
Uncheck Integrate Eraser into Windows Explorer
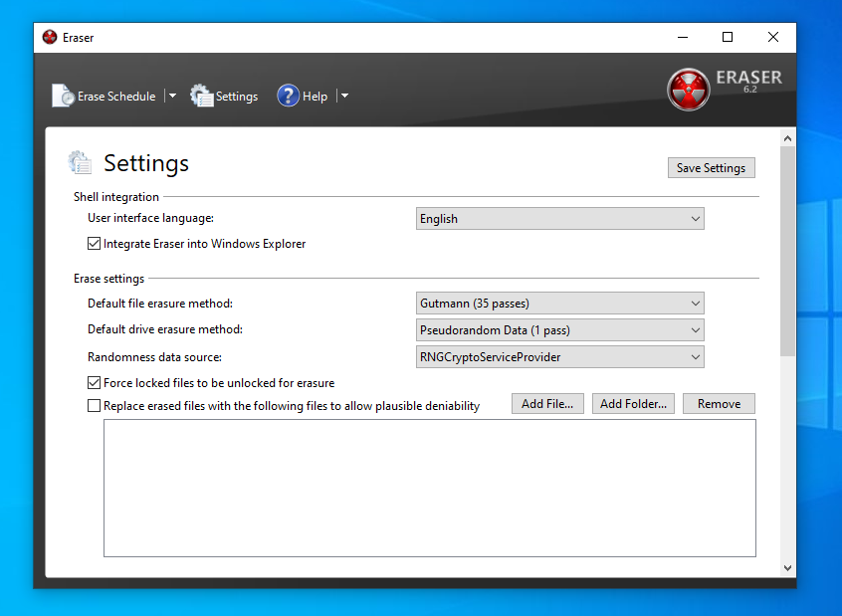click(95, 244)
